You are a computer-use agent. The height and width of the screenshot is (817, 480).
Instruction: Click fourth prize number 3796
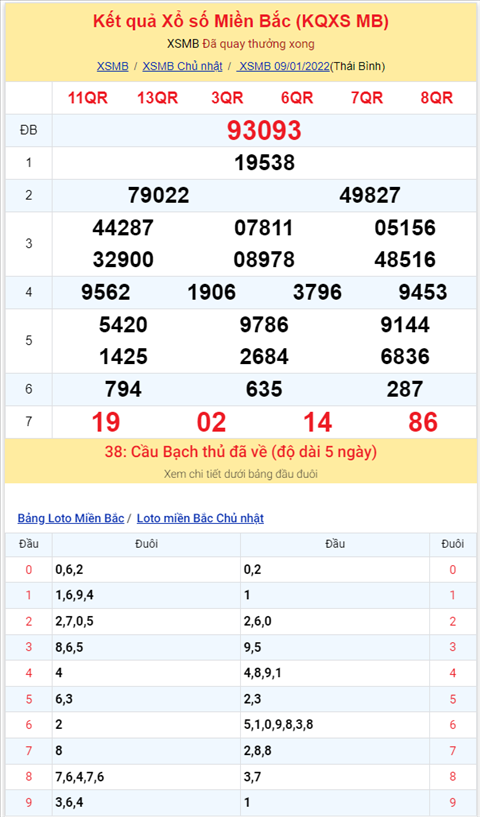pos(317,292)
